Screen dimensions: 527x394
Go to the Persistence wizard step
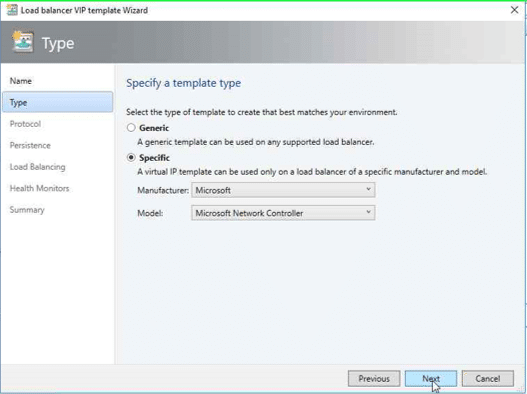(x=30, y=146)
